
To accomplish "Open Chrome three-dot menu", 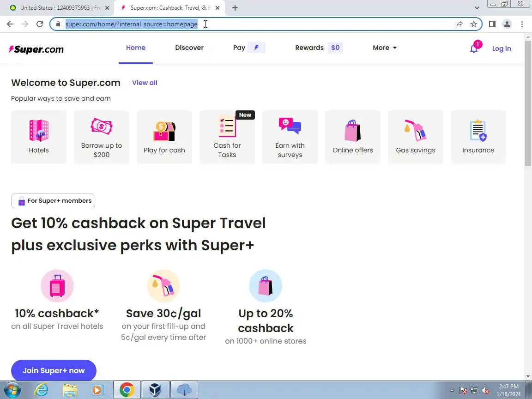I will tap(522, 24).
